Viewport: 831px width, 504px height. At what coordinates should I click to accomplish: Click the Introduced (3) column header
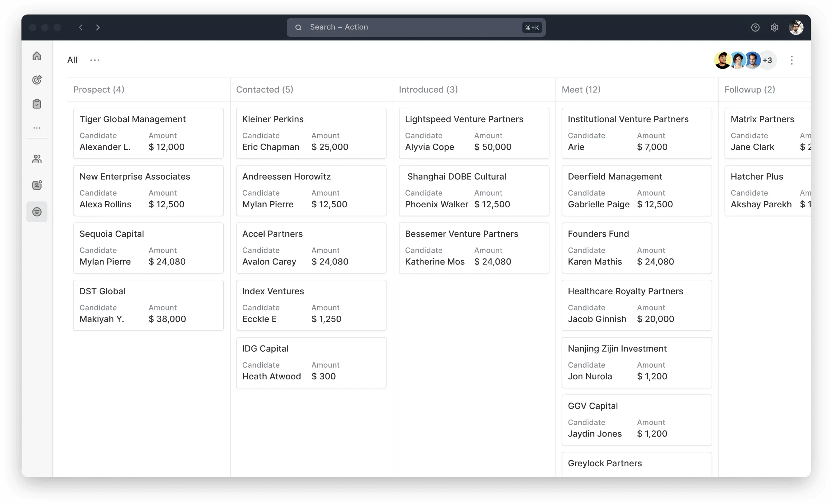(428, 90)
